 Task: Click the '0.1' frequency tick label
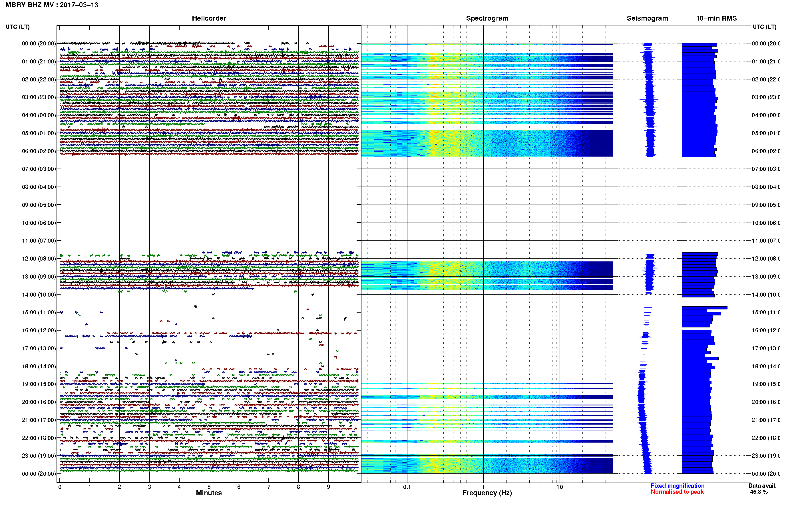407,487
